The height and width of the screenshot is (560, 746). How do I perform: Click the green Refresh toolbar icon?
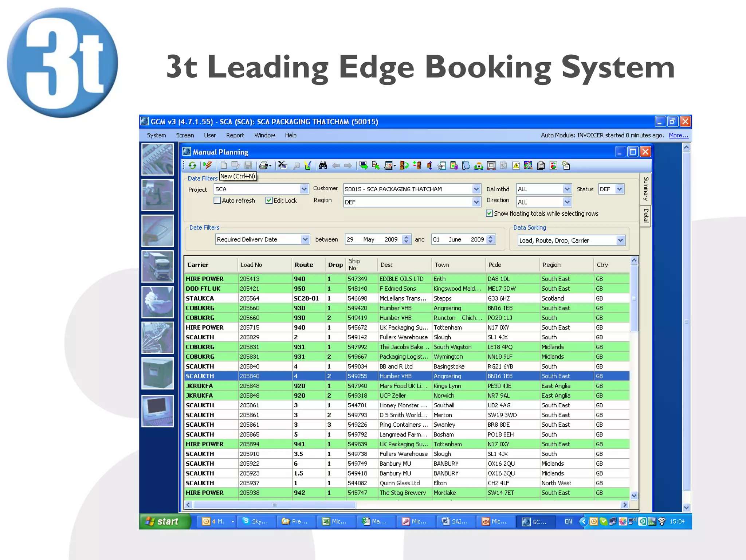coord(192,166)
